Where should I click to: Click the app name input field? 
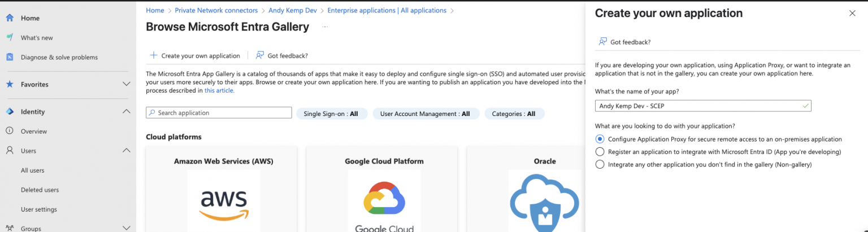(x=698, y=106)
